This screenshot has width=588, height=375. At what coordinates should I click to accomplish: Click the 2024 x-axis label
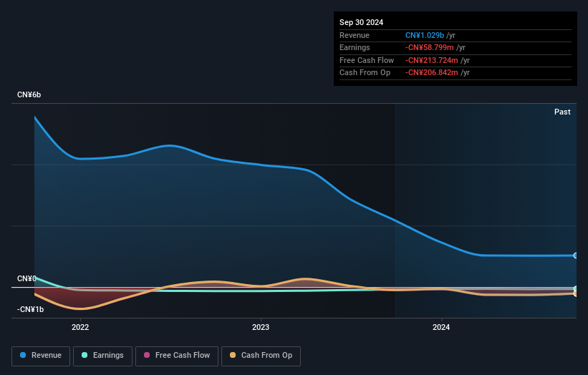(441, 328)
